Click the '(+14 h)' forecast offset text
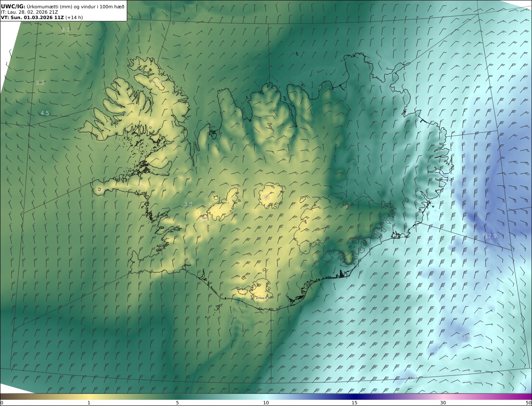The height and width of the screenshot is (406, 532). coord(74,17)
